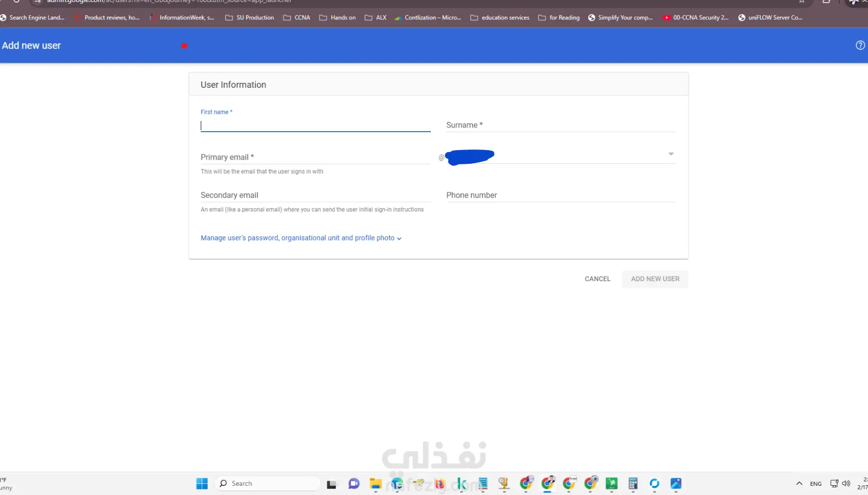Open the Windows Start menu
The width and height of the screenshot is (868, 495).
coord(202,484)
